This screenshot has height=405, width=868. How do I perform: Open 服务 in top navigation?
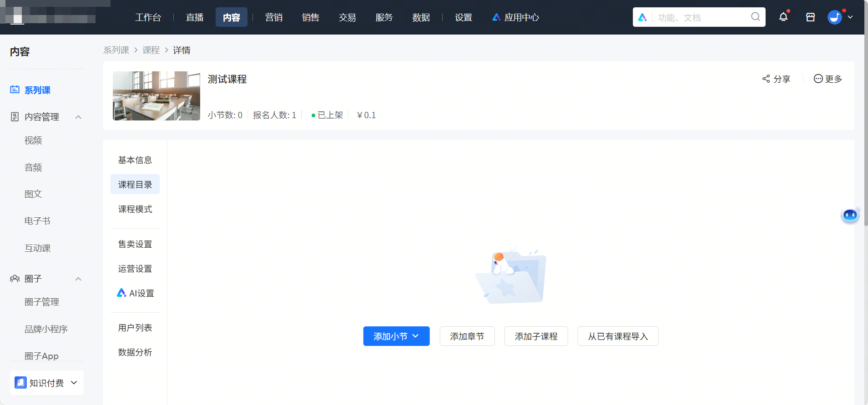[x=384, y=17]
